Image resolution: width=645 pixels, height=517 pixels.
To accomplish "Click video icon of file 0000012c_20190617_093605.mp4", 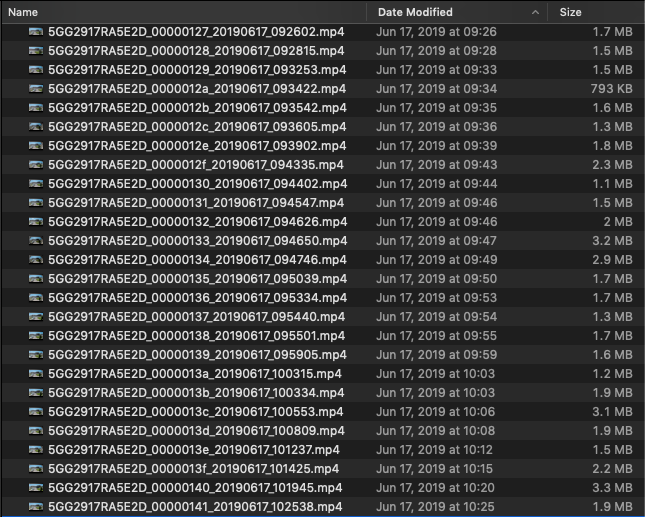I will tap(36, 127).
